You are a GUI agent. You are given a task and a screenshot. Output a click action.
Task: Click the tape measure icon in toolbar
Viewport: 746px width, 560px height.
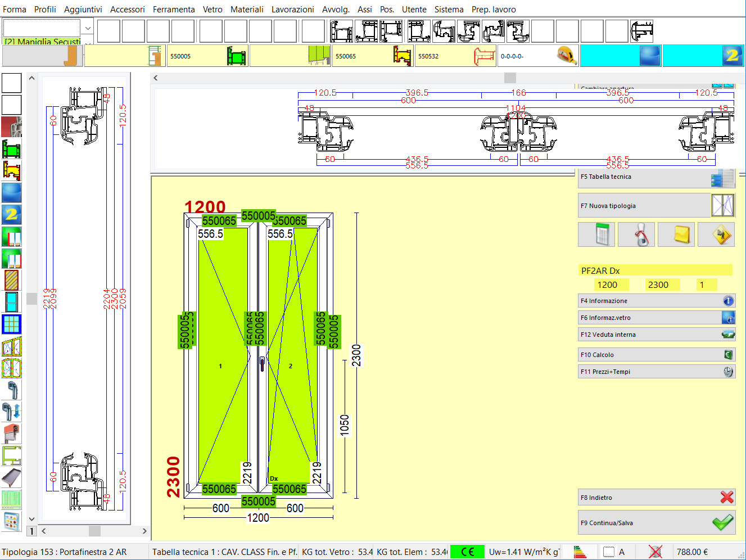[x=567, y=56]
